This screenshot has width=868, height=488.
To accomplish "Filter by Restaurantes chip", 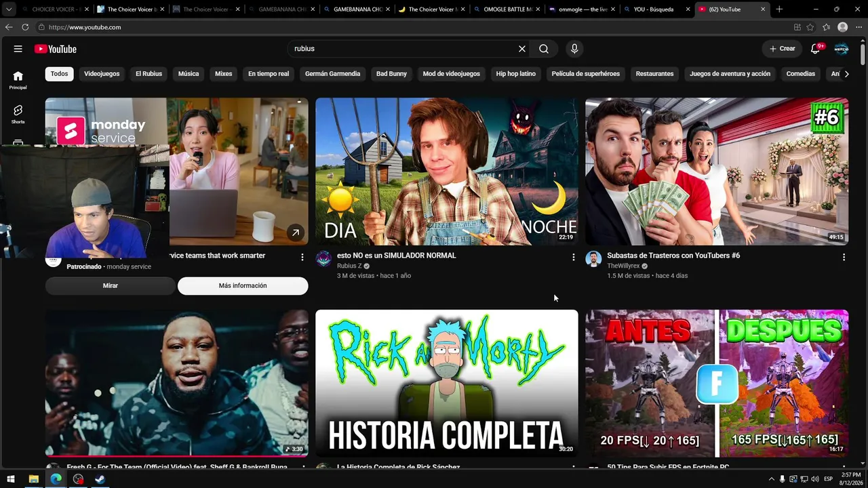I will pos(654,74).
